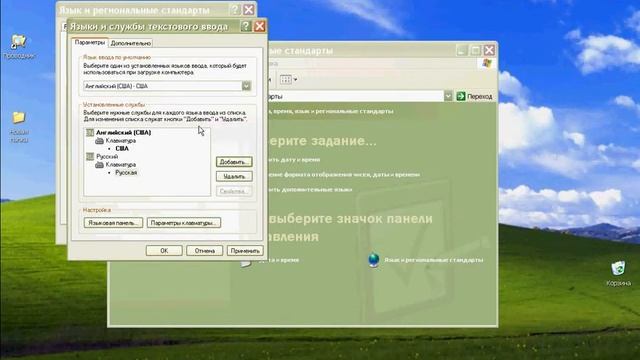Select Клавиатура under Английский (США)

coord(120,141)
